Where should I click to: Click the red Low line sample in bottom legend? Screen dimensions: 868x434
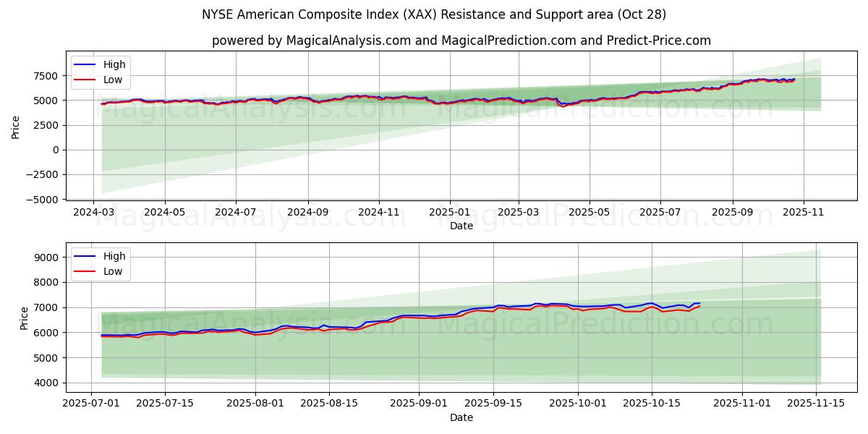(x=85, y=270)
